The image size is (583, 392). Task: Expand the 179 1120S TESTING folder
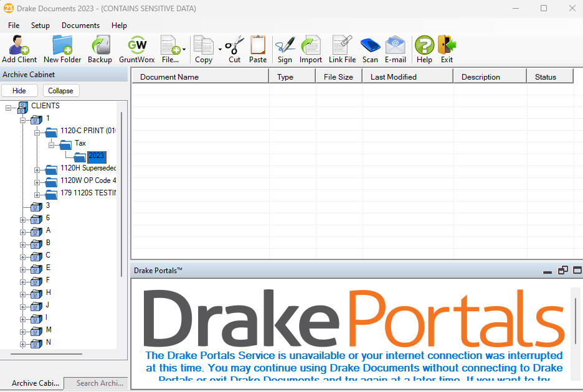point(37,195)
